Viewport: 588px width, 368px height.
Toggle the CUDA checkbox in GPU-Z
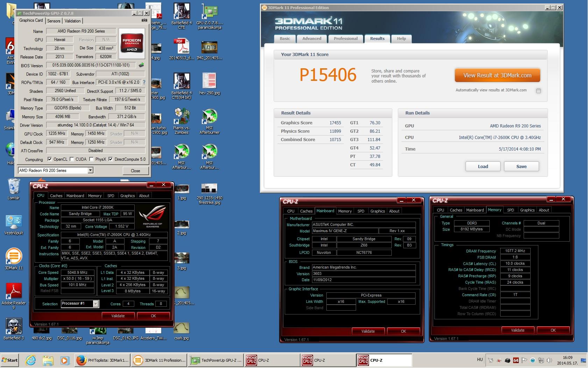coord(72,159)
